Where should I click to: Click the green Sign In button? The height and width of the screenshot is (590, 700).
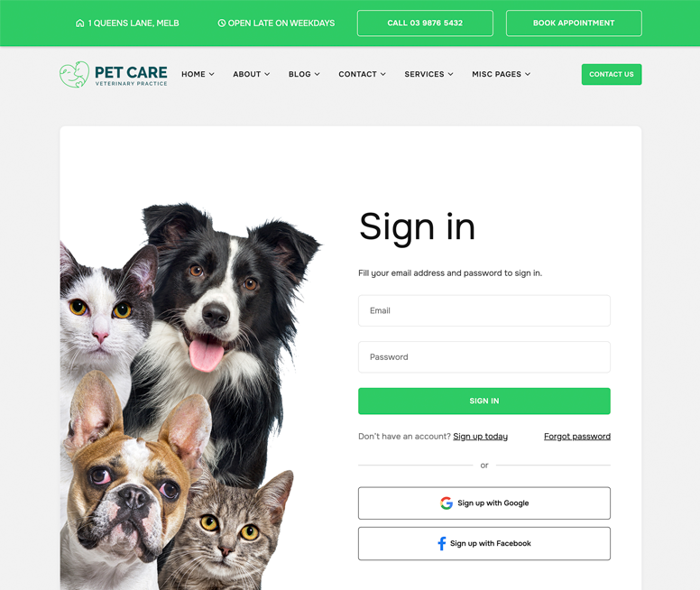tap(484, 401)
